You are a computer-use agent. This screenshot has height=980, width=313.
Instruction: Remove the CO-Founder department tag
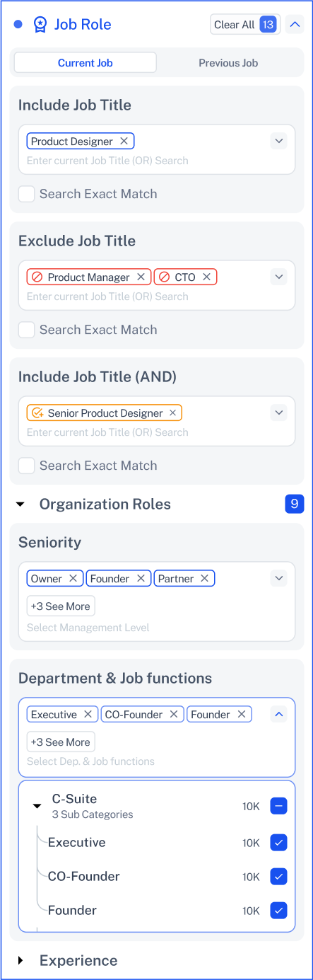coord(174,715)
